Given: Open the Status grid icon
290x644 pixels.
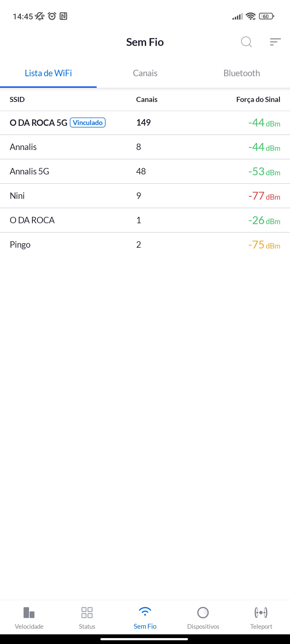Looking at the screenshot, I should (87, 613).
